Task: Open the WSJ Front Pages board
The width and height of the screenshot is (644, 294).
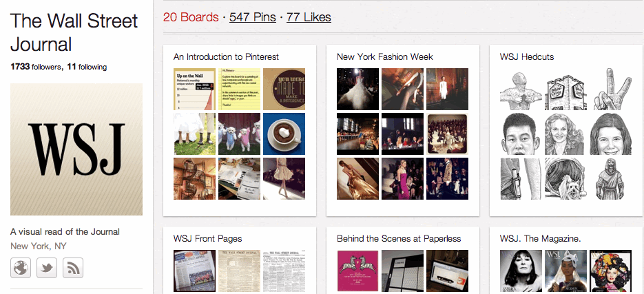Action: pos(207,238)
